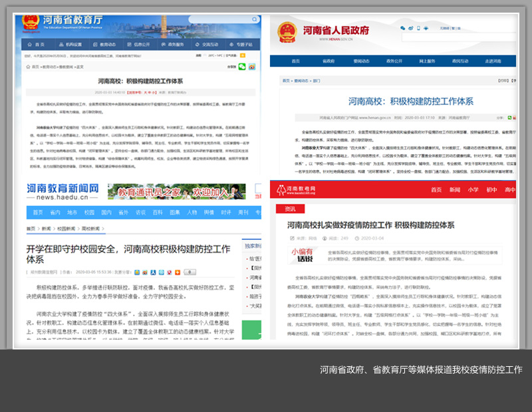The width and height of the screenshot is (532, 412).
Task: Select 小学 in the red 教考网 navigation bar
Action: [473, 190]
